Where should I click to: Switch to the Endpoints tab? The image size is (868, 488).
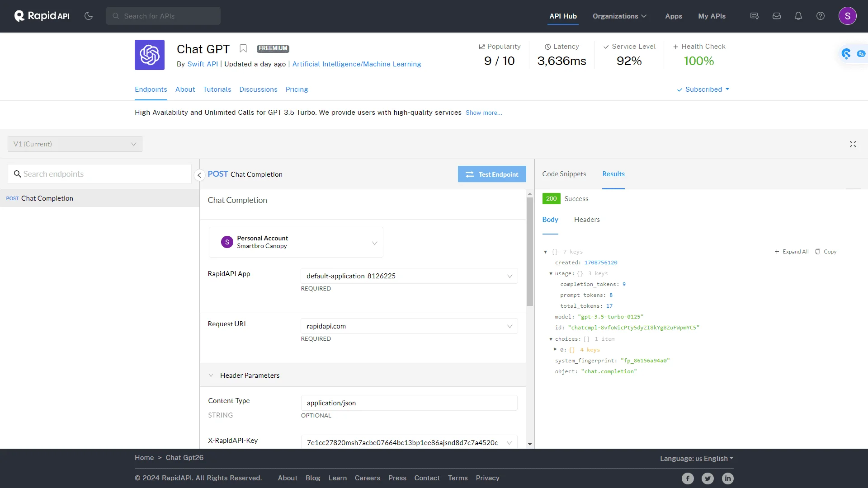pyautogui.click(x=151, y=89)
